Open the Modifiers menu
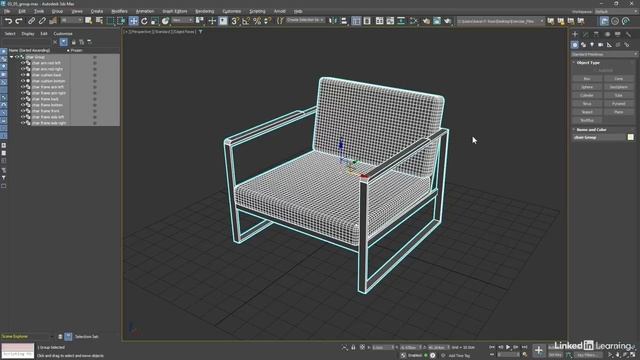The width and height of the screenshot is (640, 360). tap(119, 11)
